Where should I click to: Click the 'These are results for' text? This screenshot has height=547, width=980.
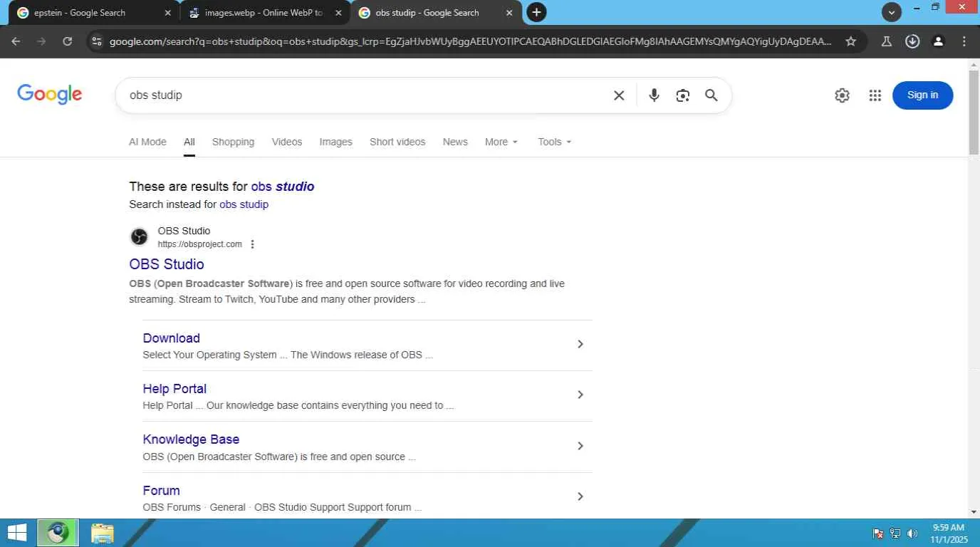click(188, 187)
